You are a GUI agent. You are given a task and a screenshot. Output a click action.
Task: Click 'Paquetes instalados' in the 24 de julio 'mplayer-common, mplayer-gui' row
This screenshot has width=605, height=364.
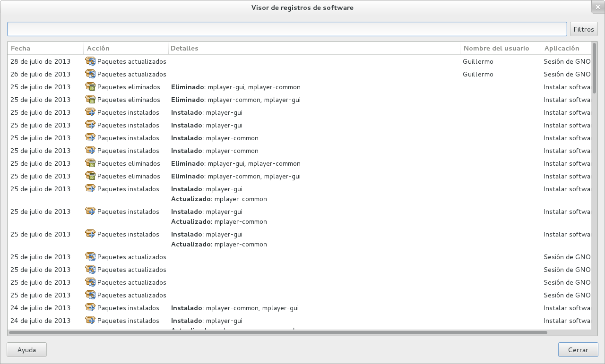[128, 308]
